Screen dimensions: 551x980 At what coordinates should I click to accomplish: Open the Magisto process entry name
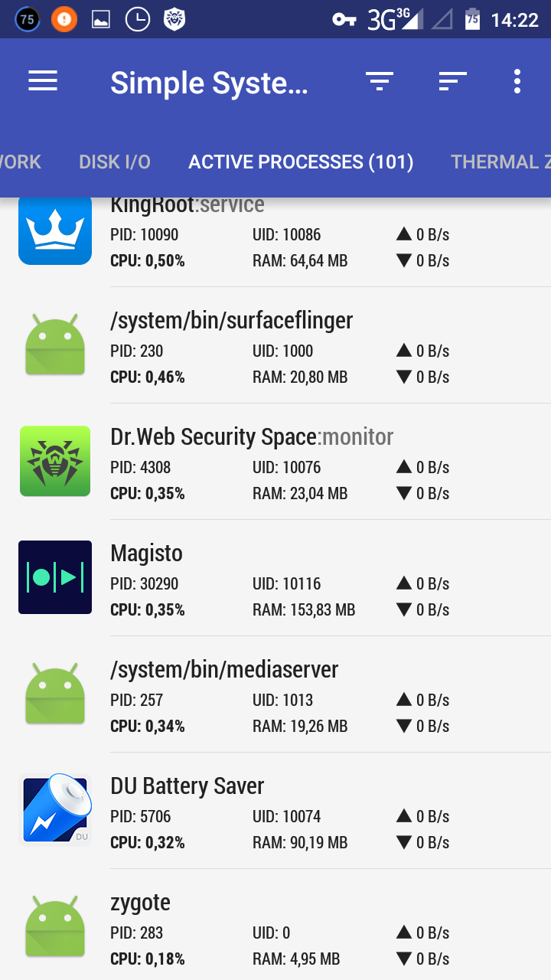click(x=147, y=553)
